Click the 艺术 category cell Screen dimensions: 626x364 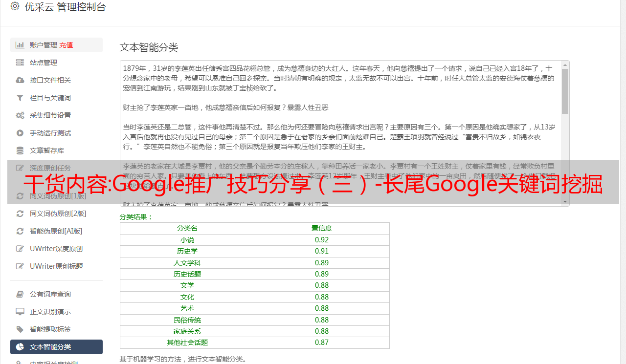tap(187, 308)
